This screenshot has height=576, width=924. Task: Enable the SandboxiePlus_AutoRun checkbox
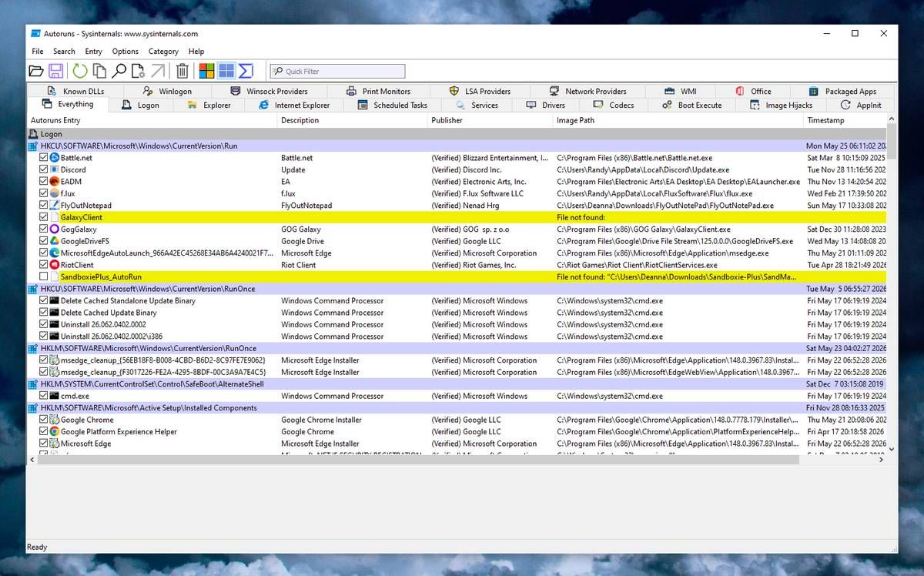(44, 276)
